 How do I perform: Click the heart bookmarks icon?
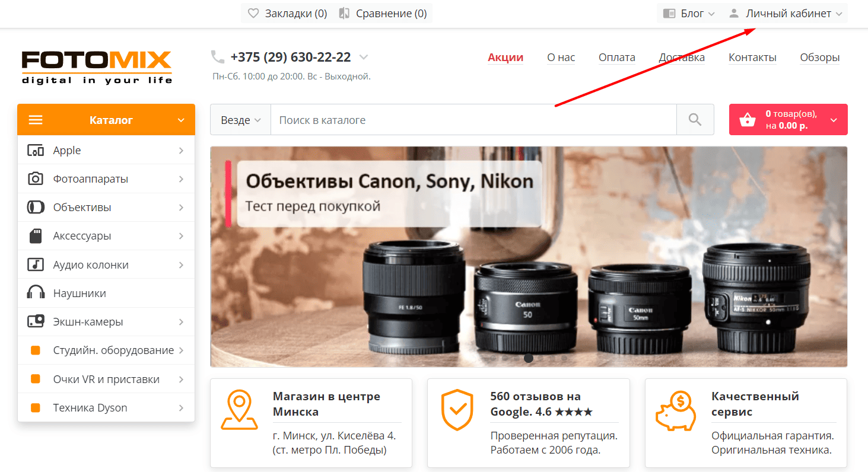pyautogui.click(x=253, y=13)
